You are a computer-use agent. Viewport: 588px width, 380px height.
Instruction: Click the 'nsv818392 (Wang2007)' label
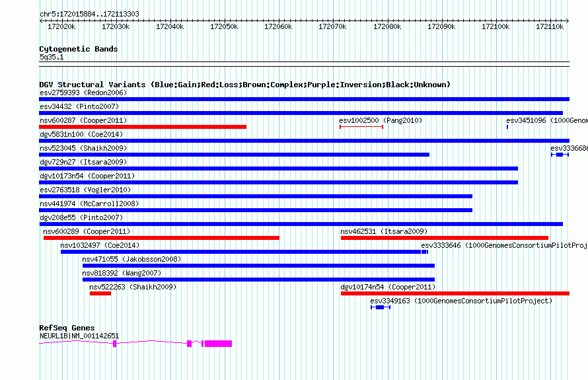pyautogui.click(x=122, y=273)
